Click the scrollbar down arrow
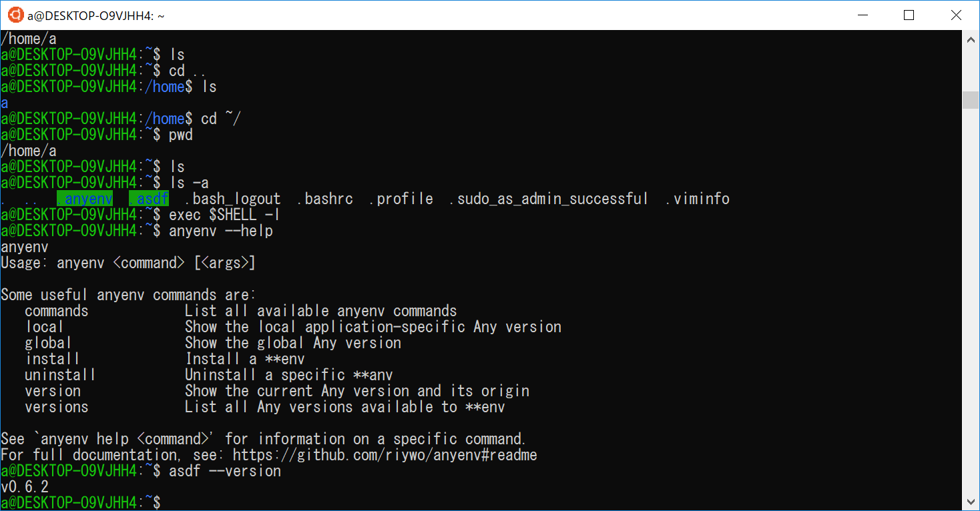 tap(971, 501)
